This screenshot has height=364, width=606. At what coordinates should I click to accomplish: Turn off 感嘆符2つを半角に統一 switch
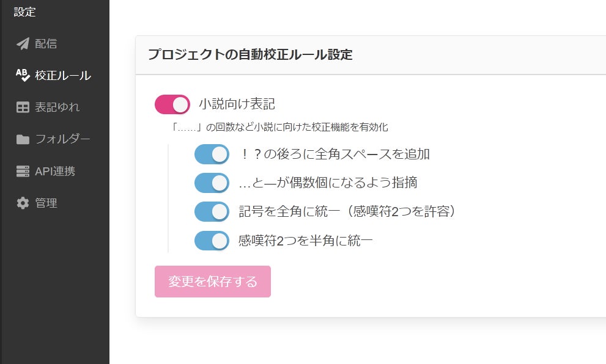pyautogui.click(x=212, y=241)
